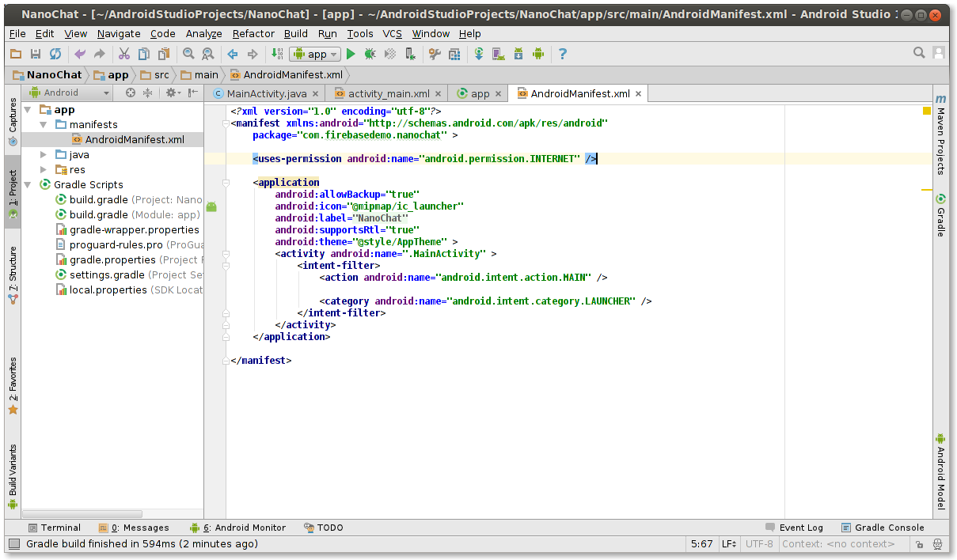Toggle the Favorites side tab

pos(13,386)
